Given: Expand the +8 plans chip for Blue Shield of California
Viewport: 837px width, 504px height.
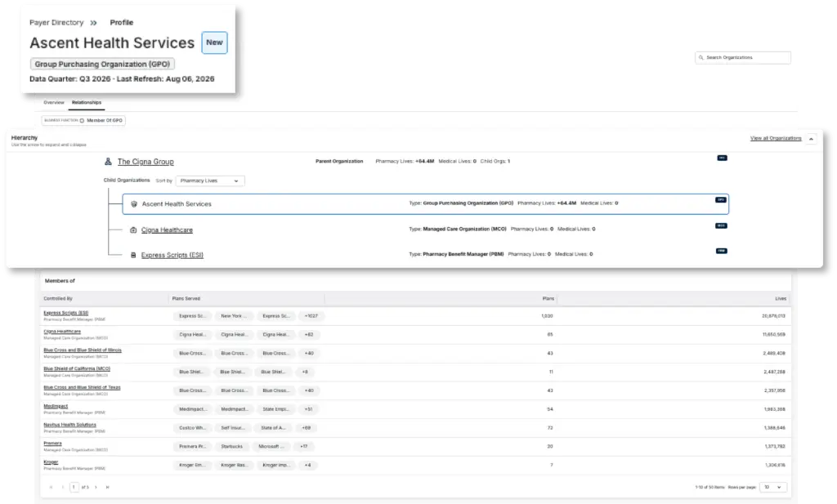Looking at the screenshot, I should point(306,372).
